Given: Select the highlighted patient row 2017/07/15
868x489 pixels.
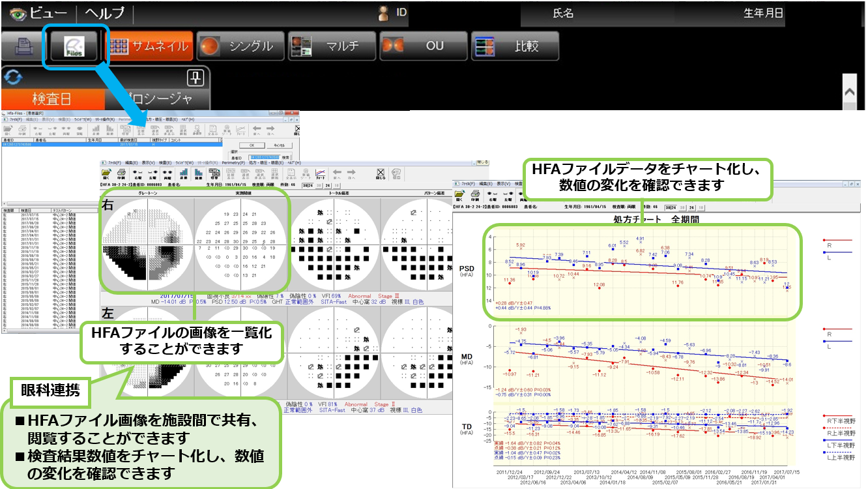Looking at the screenshot, I should (x=112, y=145).
